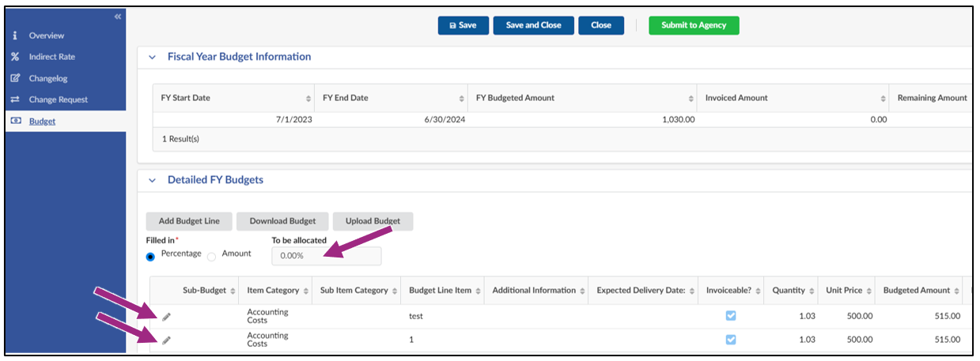Image resolution: width=980 pixels, height=361 pixels.
Task: Open the Change Request menu item
Action: (x=59, y=100)
